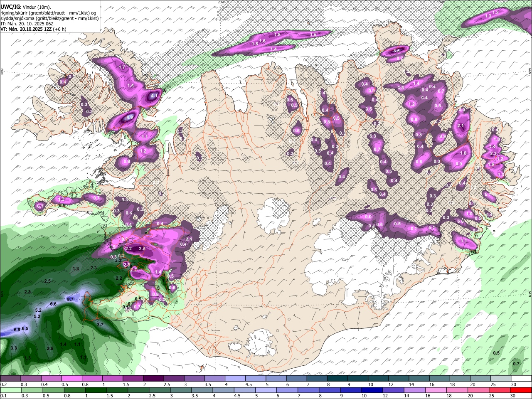Click the 0.2 label starting the top legend row
532x399 pixels.
click(3, 384)
